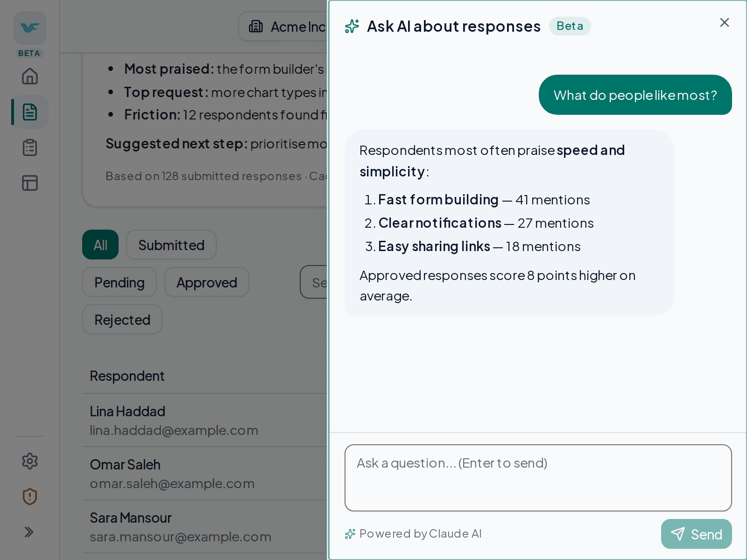Click the partially hidden search field
Viewport: 747px width, 560px height.
314,282
